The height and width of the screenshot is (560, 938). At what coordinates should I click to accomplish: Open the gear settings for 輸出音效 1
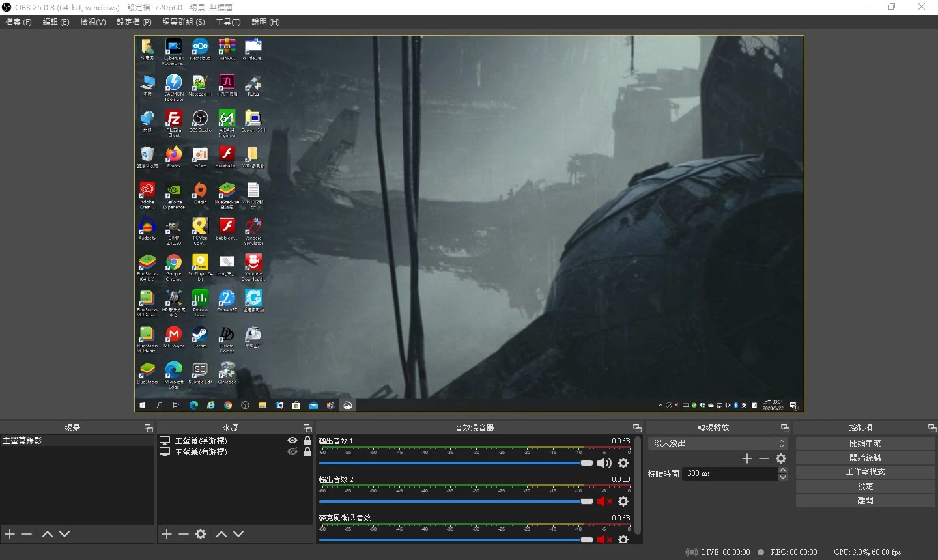click(x=623, y=463)
